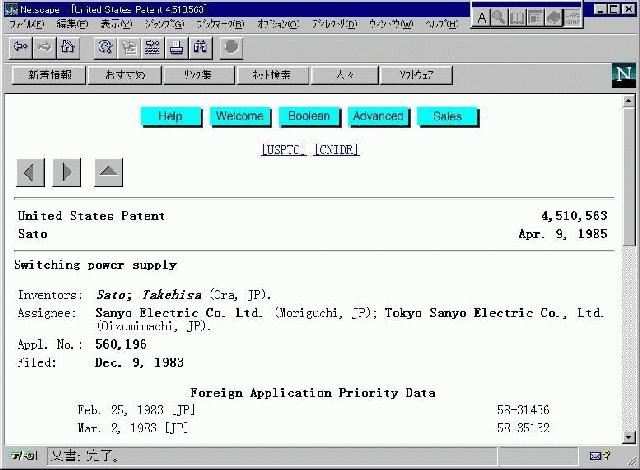This screenshot has height=470, width=640.
Task: Click the gray right-arrow next patent button
Action: (x=65, y=173)
